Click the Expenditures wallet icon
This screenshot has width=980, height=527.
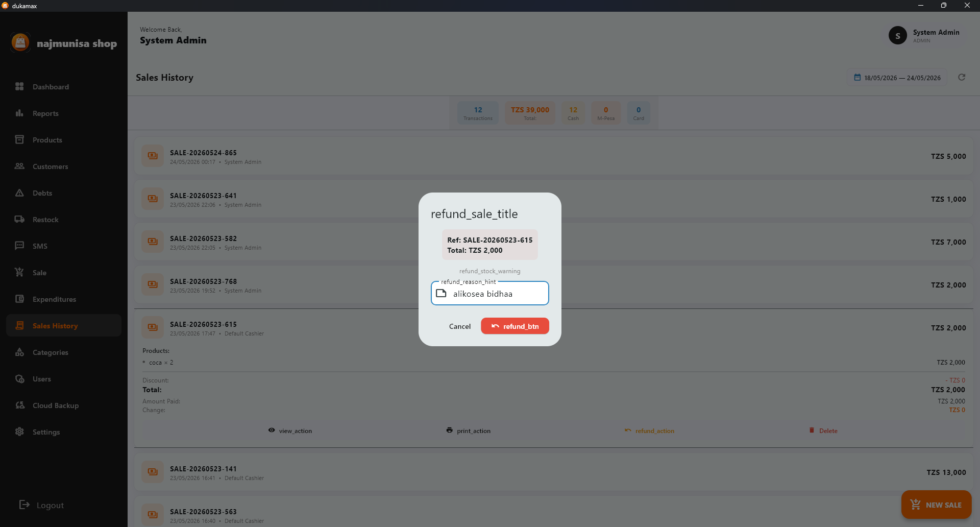[19, 299]
